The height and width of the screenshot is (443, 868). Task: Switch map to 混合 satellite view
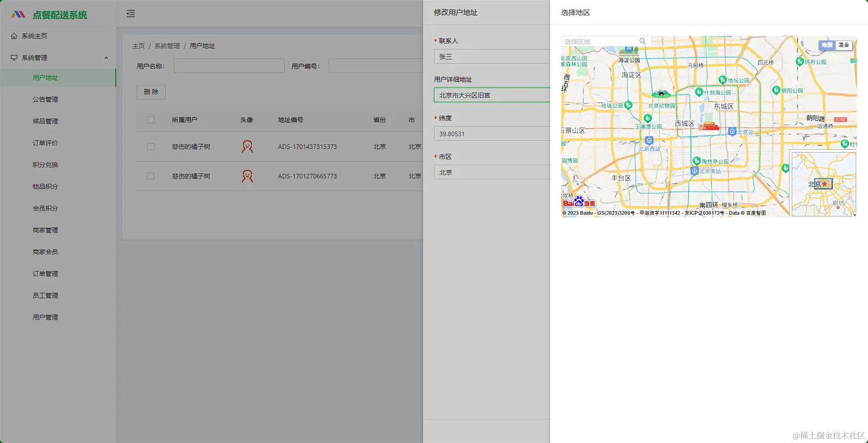[x=843, y=45]
